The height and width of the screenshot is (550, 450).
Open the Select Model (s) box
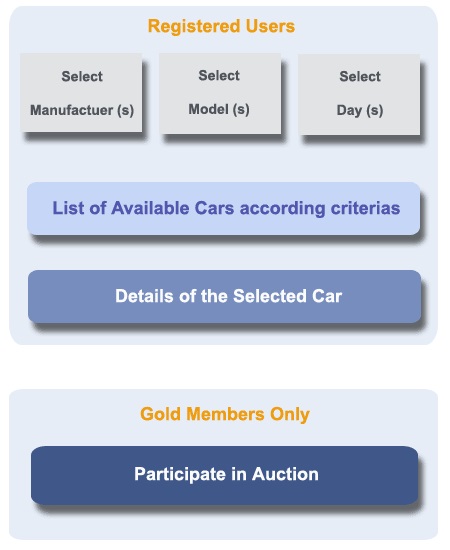220,93
